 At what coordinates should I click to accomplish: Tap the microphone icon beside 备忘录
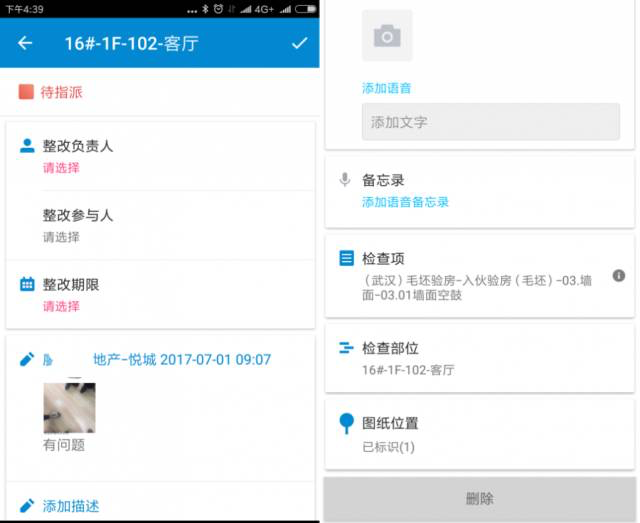click(x=345, y=180)
